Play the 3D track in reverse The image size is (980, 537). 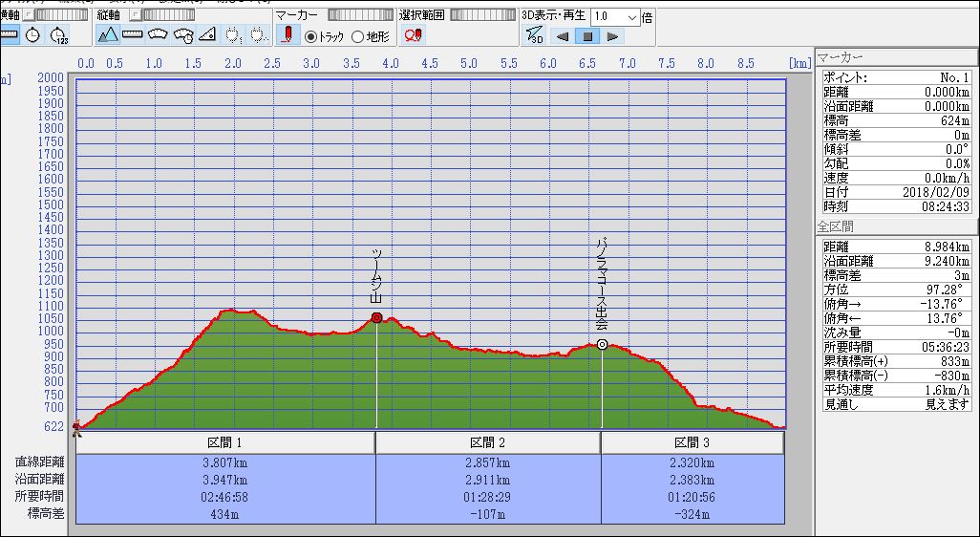point(562,36)
